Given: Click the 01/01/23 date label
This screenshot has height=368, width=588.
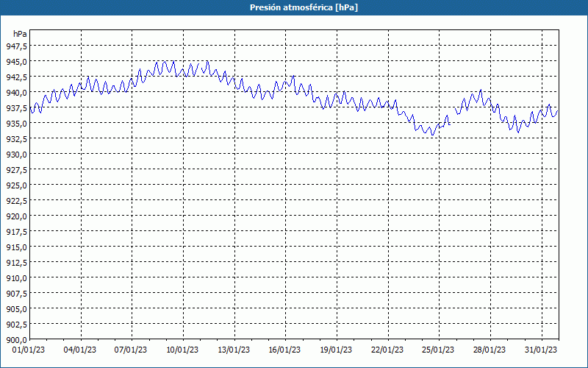Looking at the screenshot, I should (x=29, y=350).
